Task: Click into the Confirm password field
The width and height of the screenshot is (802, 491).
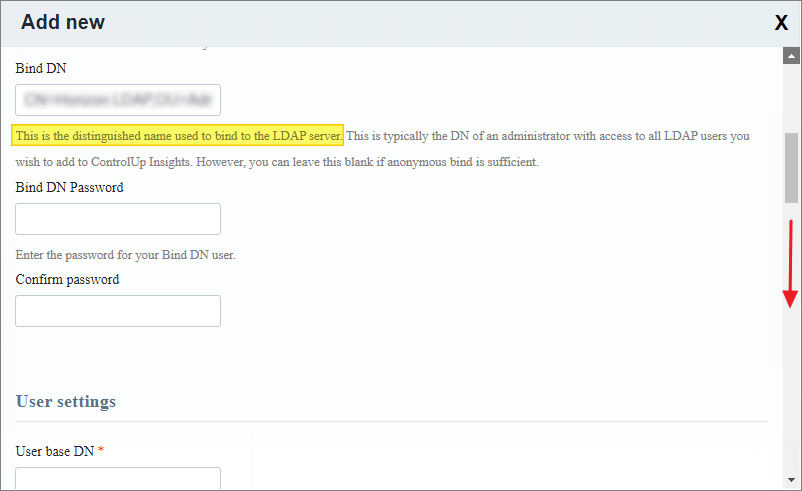Action: tap(118, 311)
